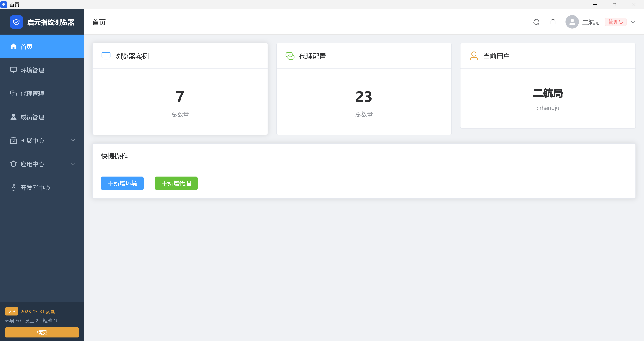The width and height of the screenshot is (644, 341).
Task: Click the proxy count 23
Action: [x=364, y=97]
